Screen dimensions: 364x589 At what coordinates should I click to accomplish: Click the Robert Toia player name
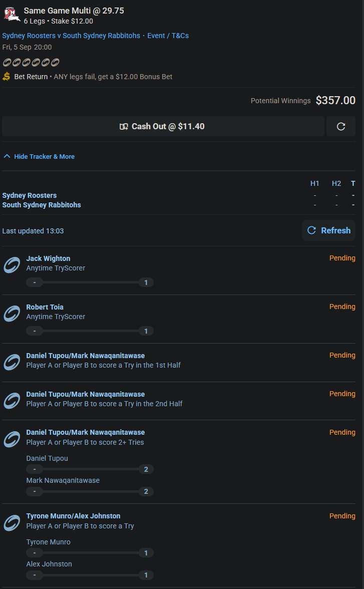click(45, 307)
